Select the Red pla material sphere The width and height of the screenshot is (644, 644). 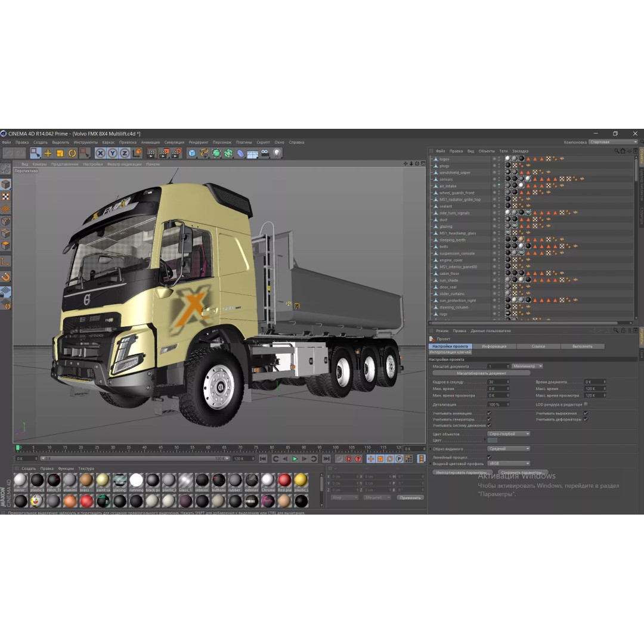pyautogui.click(x=284, y=479)
